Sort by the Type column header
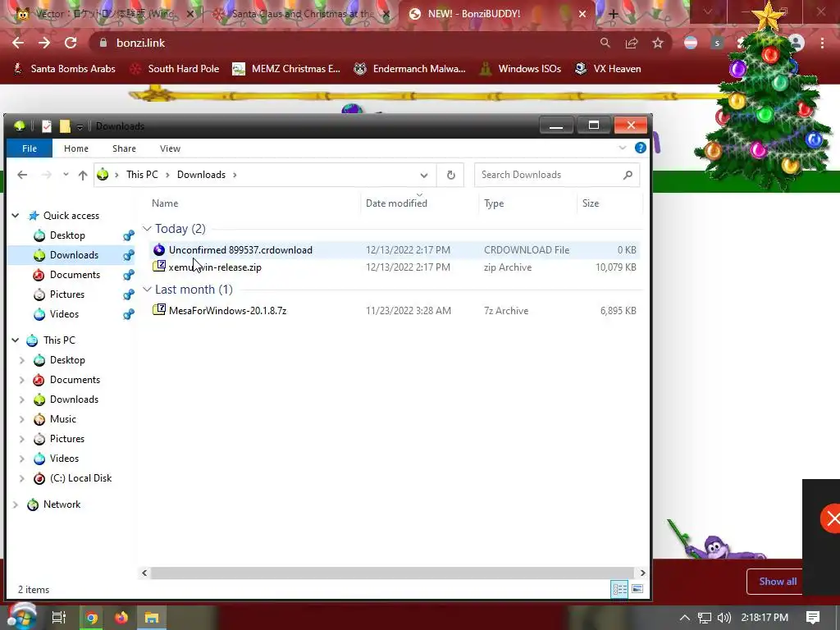Screen dimensions: 840x630 click(x=494, y=203)
